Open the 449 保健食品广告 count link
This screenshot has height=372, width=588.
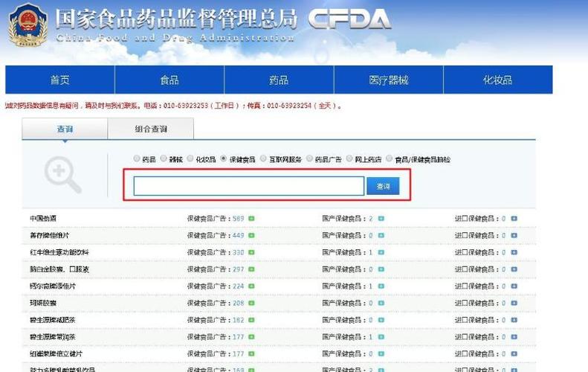[x=238, y=235]
